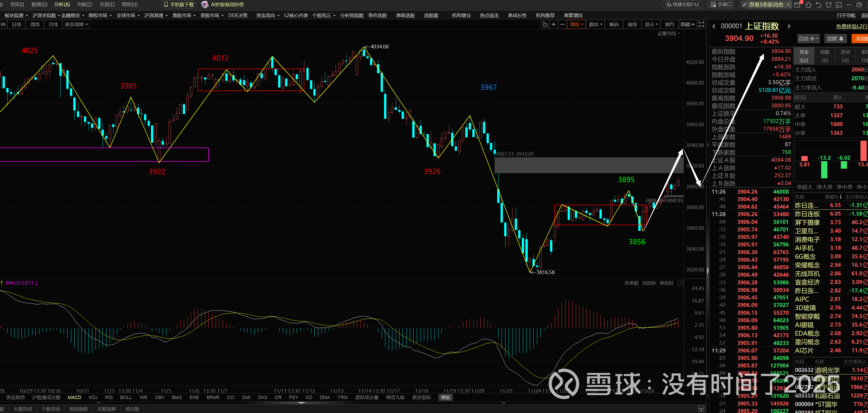
Task: Toggle 简约 simple chart mode
Action: [x=669, y=24]
